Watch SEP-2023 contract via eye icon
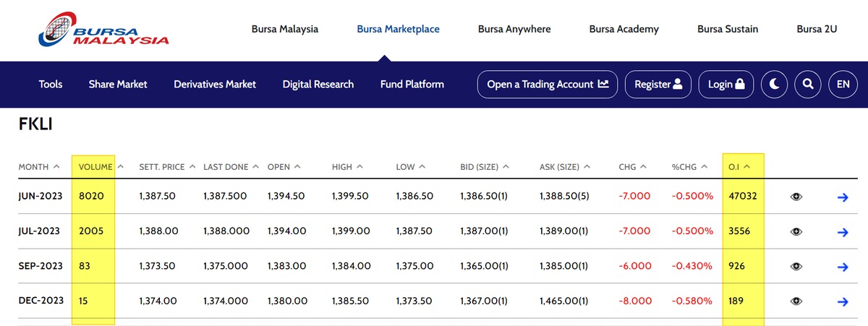Screen dimensions: 868x326 tap(796, 267)
